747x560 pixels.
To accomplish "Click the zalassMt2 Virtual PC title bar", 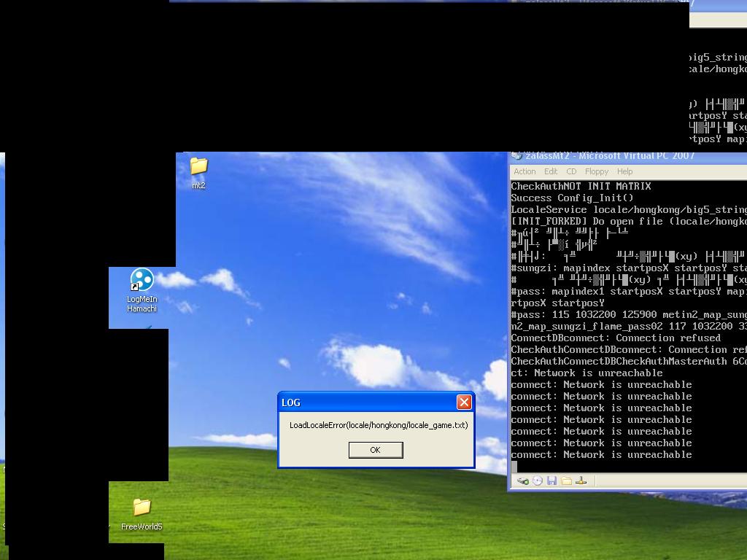I will (629, 156).
